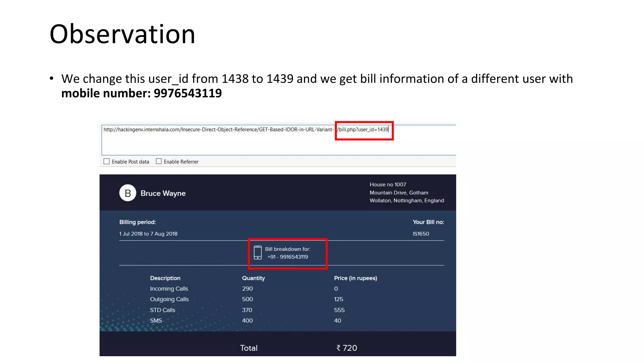Screen dimensions: 644x362
Task: Click the Observation slide title
Action: pos(122,34)
